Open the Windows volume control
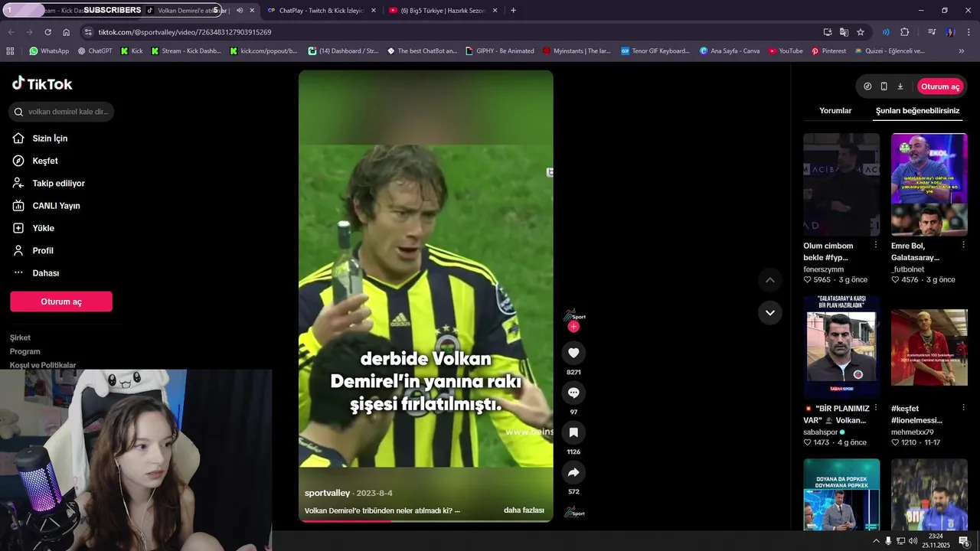Viewport: 980px width, 551px height. click(913, 541)
